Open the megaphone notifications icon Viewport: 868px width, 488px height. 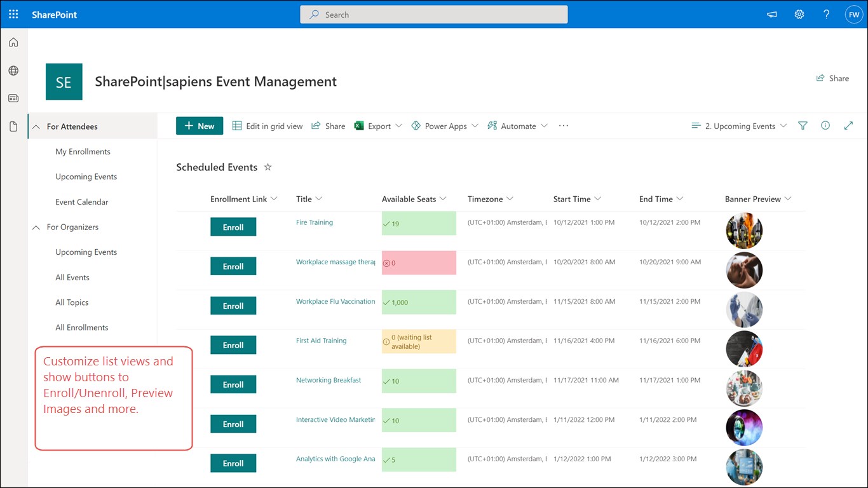point(772,15)
